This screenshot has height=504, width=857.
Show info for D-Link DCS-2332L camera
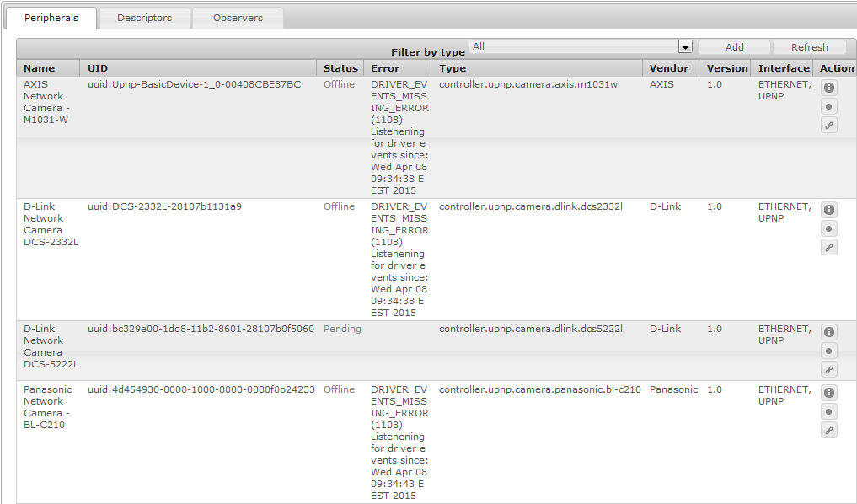829,210
